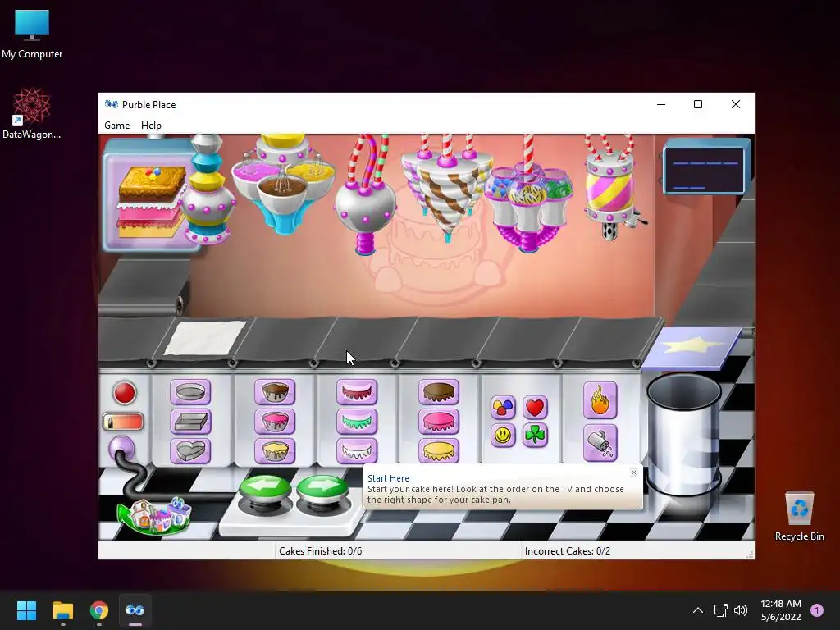Click the red-orange gauge bar
This screenshot has height=630, width=840.
(123, 422)
